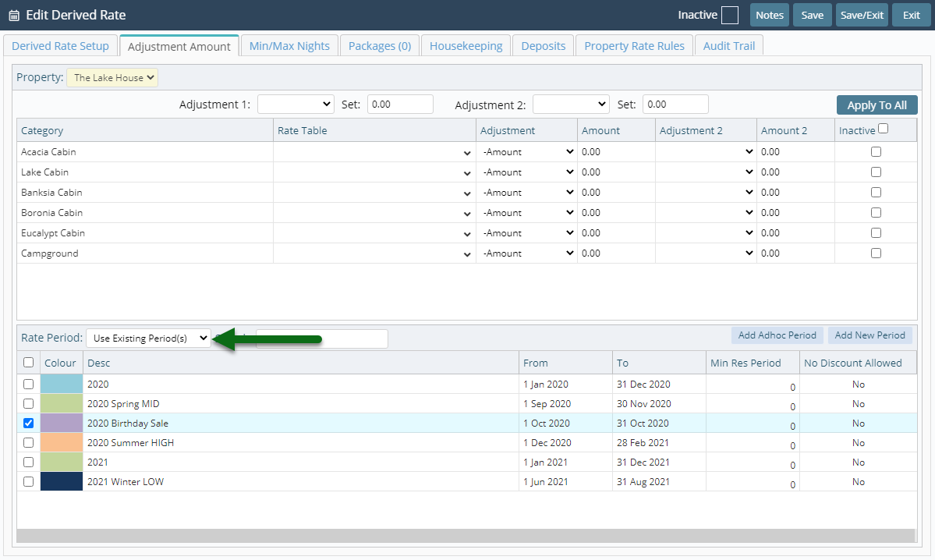Click the Save button
This screenshot has width=935, height=560.
(812, 15)
